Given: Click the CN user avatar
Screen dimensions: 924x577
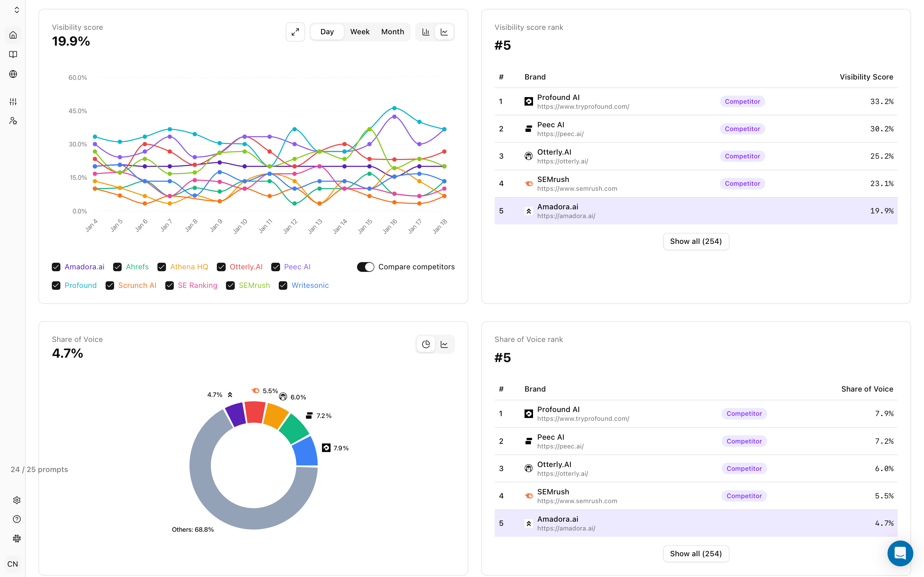Looking at the screenshot, I should (x=13, y=564).
